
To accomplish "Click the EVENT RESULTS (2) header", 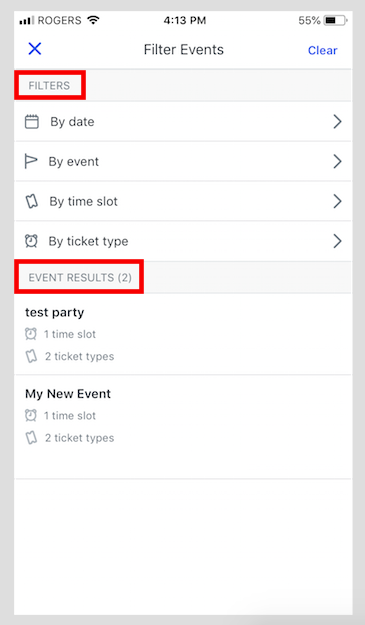I will [80, 277].
